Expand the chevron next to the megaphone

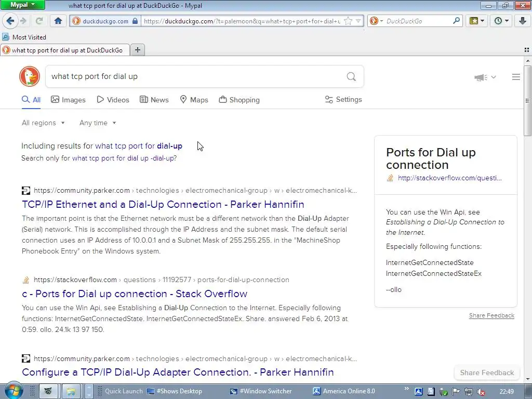(494, 77)
